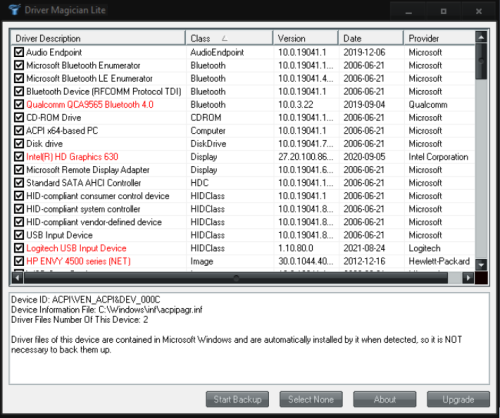The width and height of the screenshot is (500, 418).
Task: Toggle Intel(R) HD Graphics 630 checkbox
Action: coord(19,157)
